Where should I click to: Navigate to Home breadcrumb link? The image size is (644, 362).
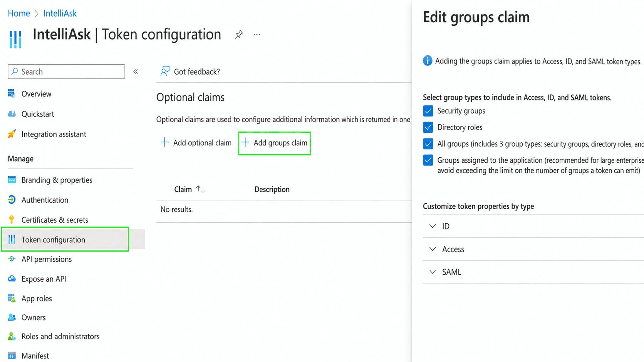click(19, 13)
